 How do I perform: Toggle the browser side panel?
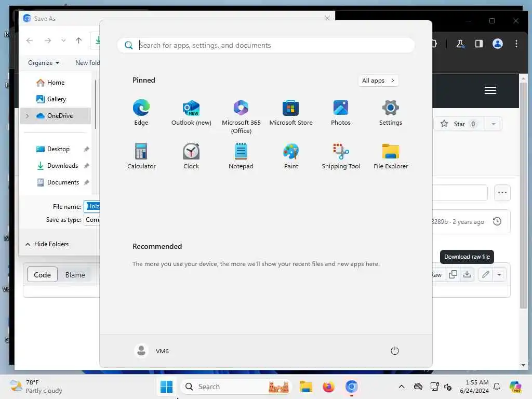tap(478, 44)
